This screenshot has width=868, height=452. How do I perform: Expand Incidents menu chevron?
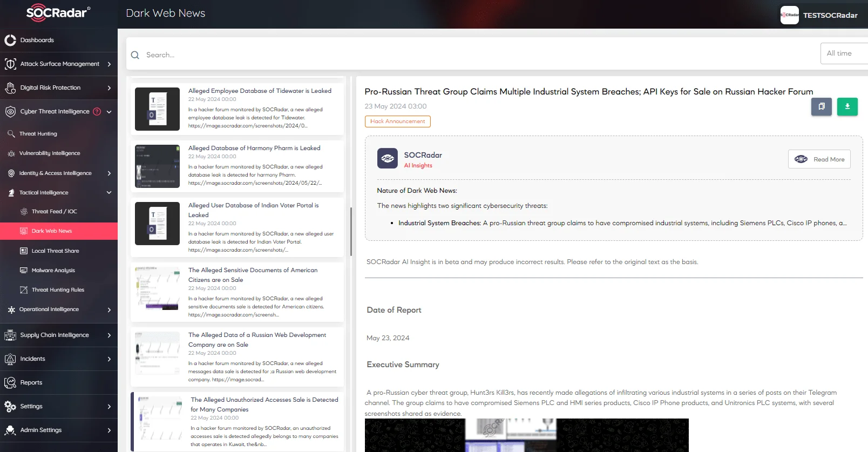(109, 359)
